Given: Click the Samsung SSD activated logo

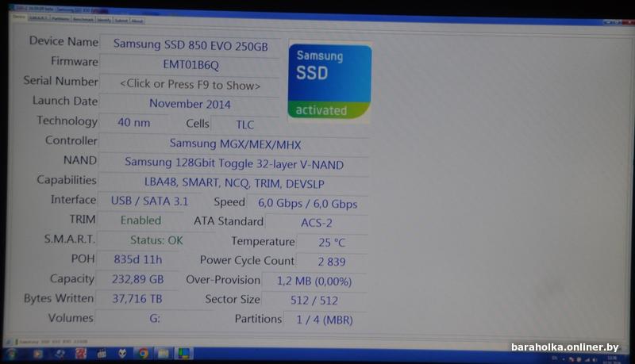Looking at the screenshot, I should (329, 82).
